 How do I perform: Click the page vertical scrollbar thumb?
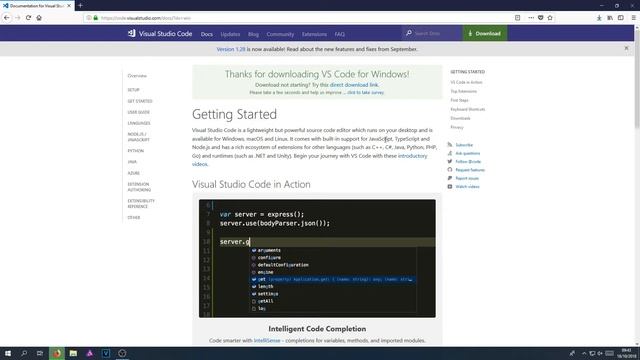(x=637, y=78)
